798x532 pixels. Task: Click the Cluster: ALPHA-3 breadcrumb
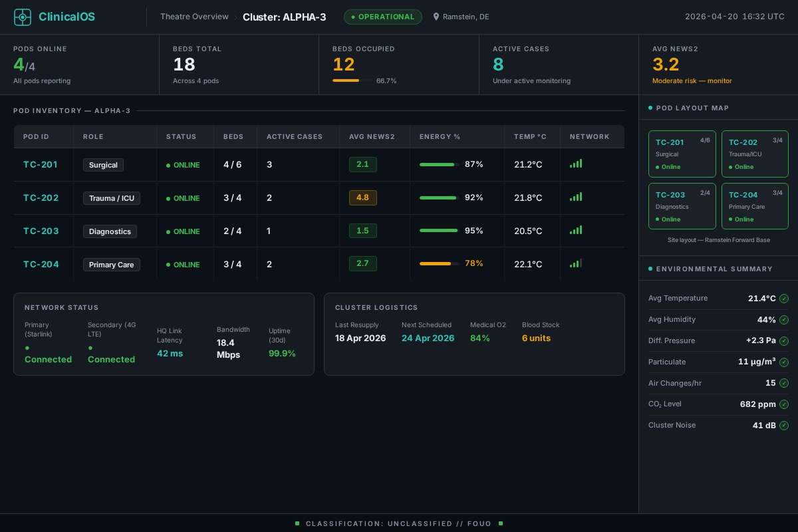tap(285, 17)
